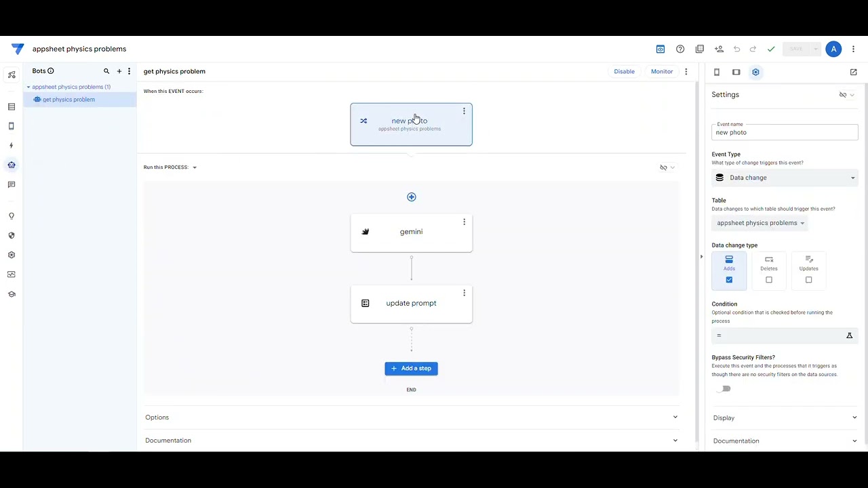The image size is (868, 488).
Task: Click the Bots info icon
Action: click(51, 71)
